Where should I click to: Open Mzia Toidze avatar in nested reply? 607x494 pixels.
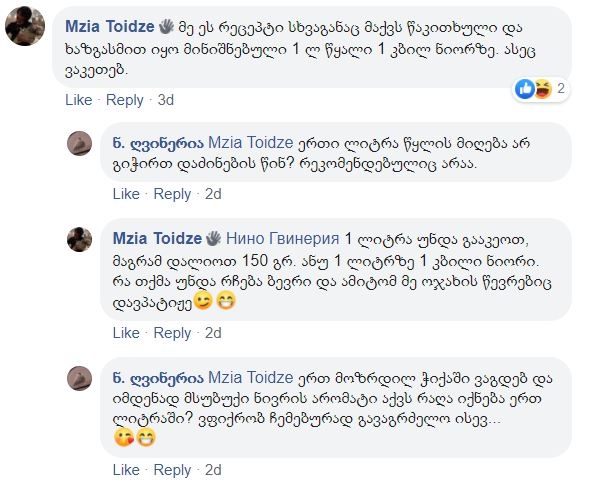81,239
